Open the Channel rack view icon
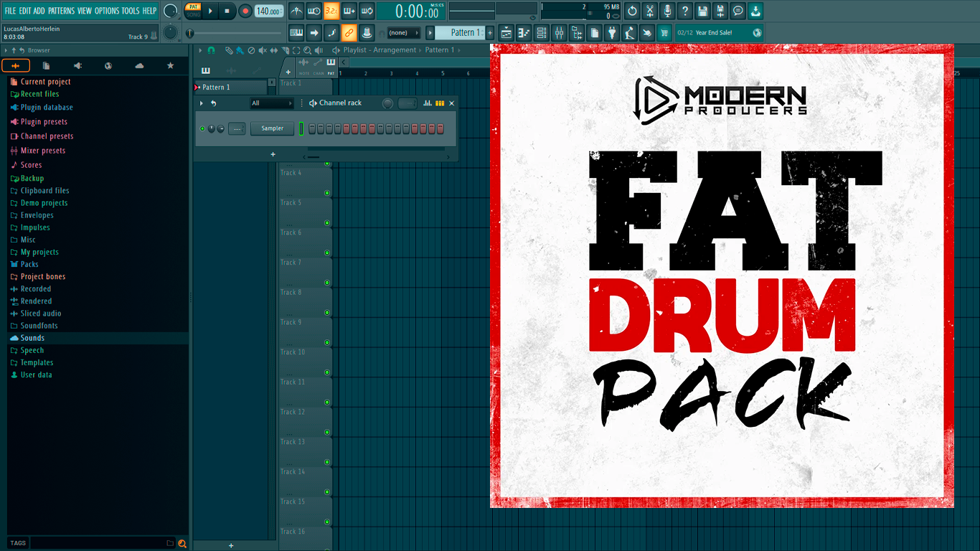Image resolution: width=980 pixels, height=551 pixels. coord(542,32)
